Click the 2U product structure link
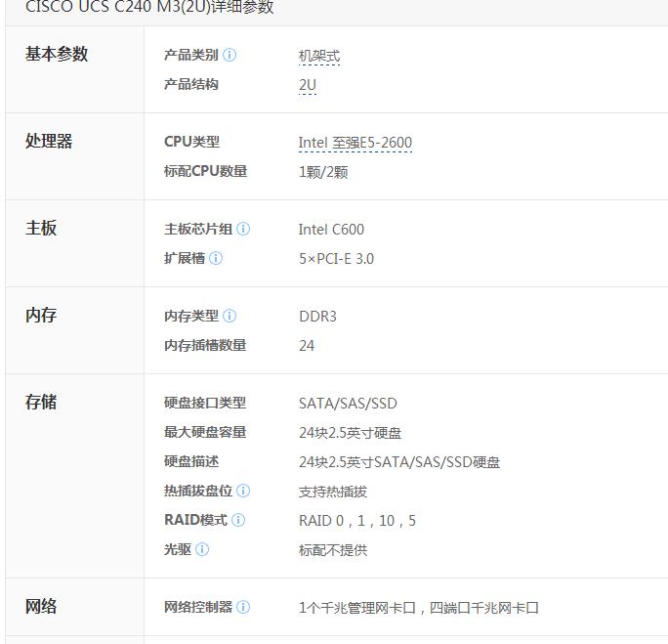 pos(307,85)
